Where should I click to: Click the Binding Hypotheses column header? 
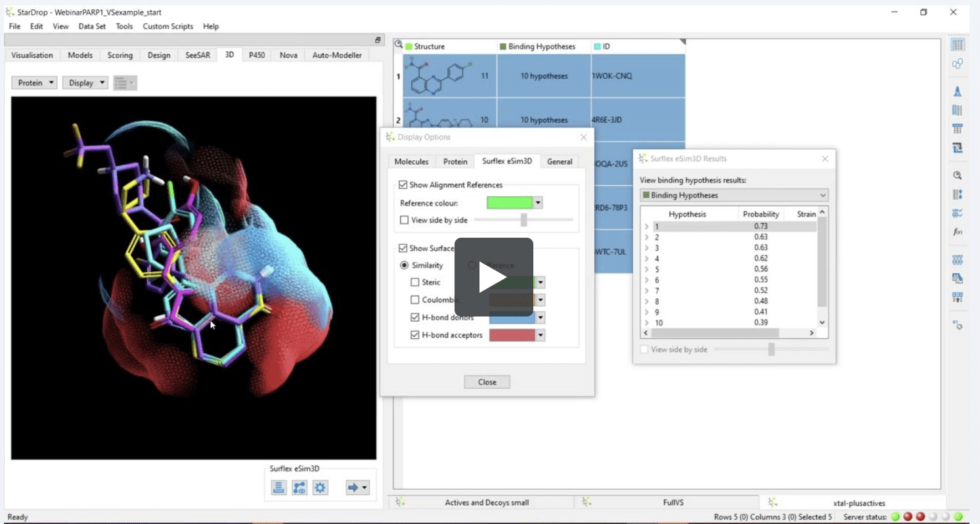point(544,47)
